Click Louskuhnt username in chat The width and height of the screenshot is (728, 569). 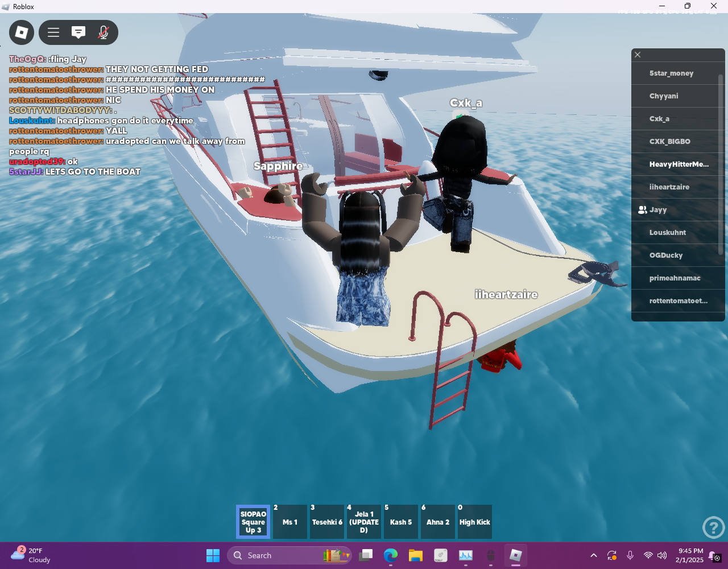pos(32,121)
